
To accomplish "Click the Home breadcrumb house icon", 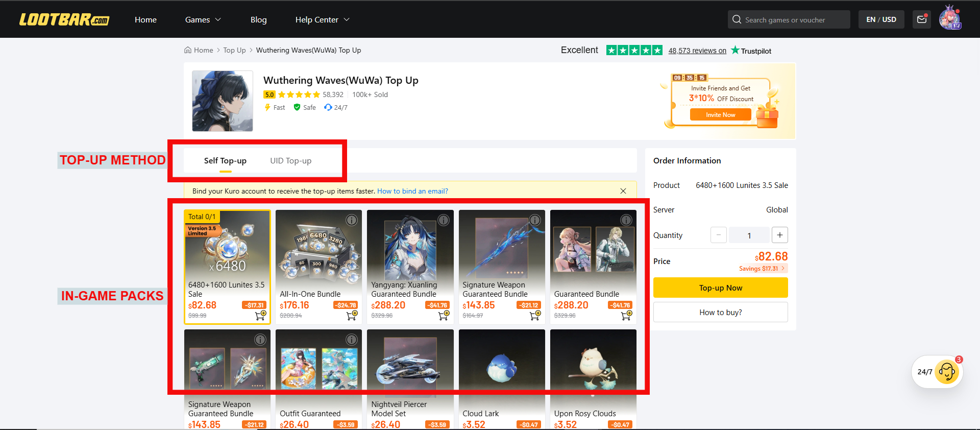I will point(188,50).
